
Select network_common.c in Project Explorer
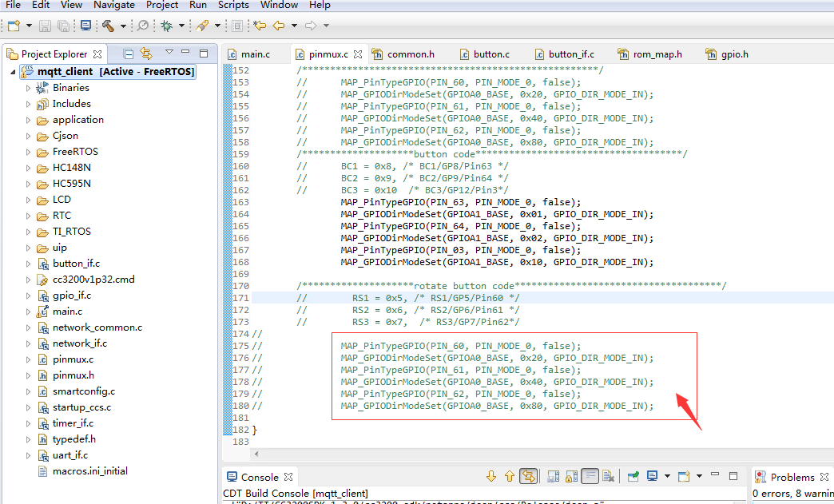click(x=97, y=327)
